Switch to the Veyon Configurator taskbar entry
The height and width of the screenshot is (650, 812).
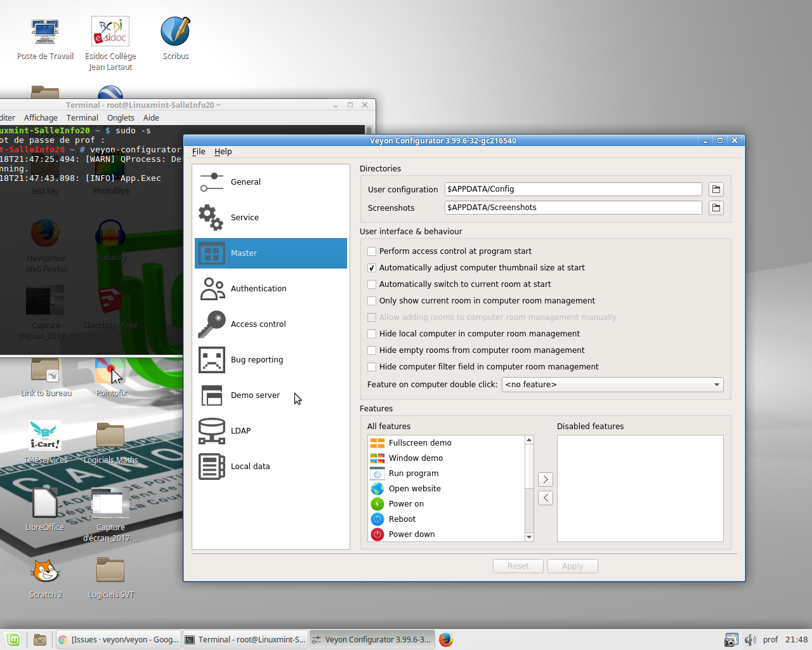pyautogui.click(x=371, y=639)
